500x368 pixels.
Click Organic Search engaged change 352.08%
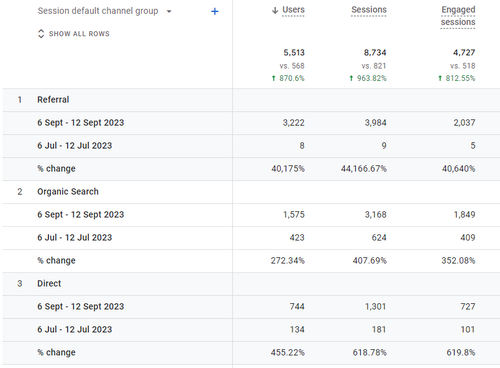click(458, 261)
